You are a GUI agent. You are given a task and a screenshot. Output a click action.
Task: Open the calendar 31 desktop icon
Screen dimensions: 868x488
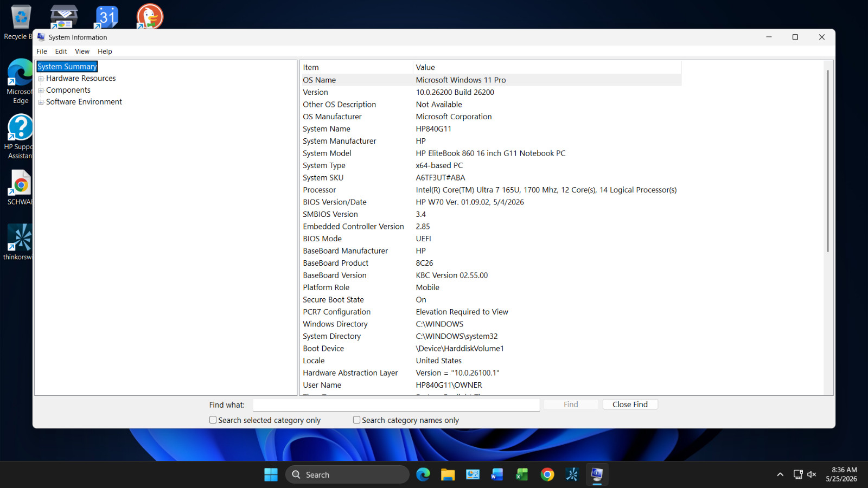pos(107,17)
